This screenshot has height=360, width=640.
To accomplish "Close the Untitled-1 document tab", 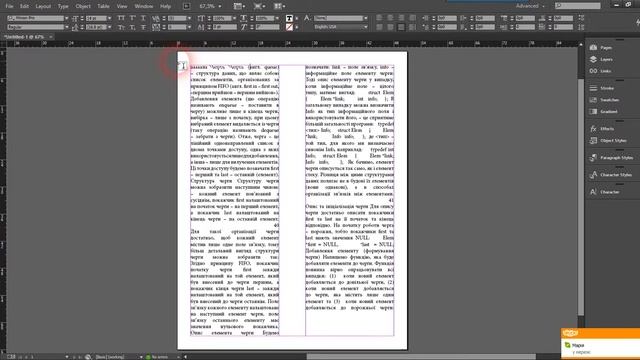I will click(x=51, y=37).
